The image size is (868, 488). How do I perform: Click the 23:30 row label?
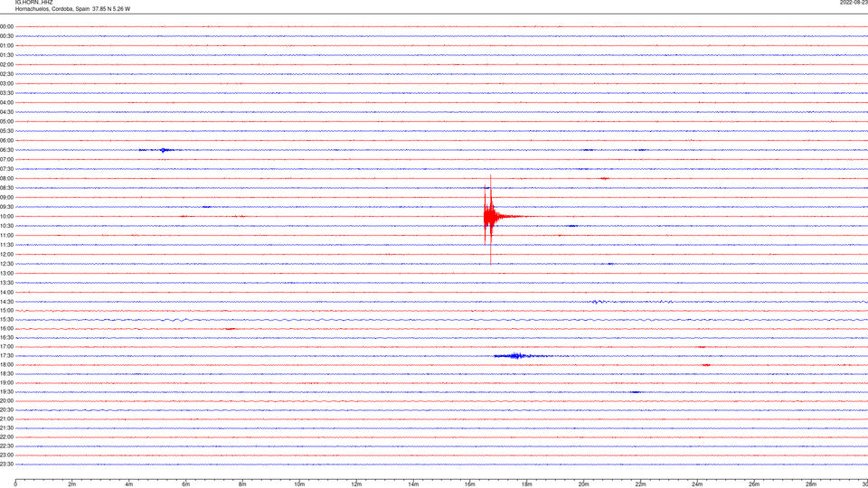pos(6,465)
